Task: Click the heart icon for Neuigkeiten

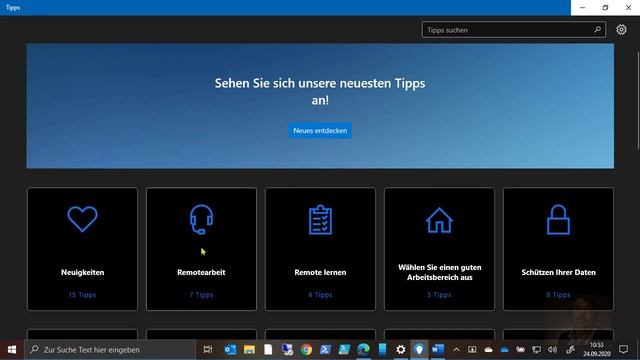Action: tap(82, 219)
